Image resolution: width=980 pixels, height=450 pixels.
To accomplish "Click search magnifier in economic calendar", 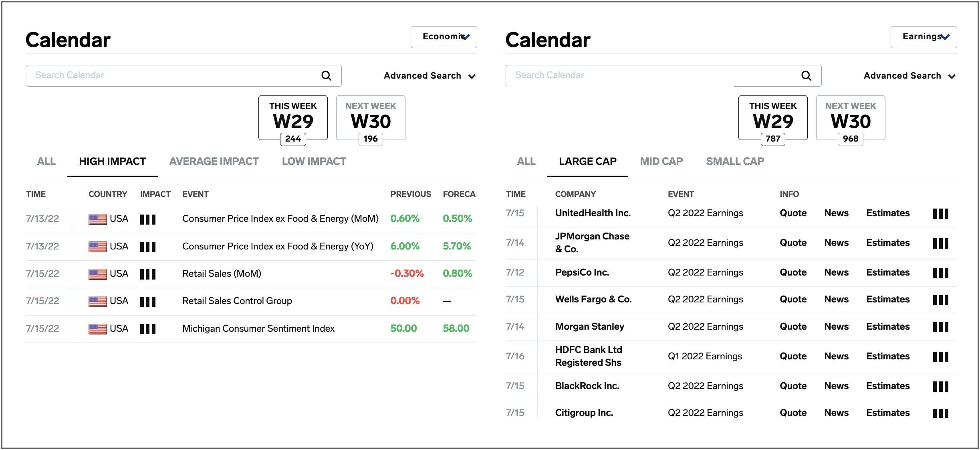I will pyautogui.click(x=327, y=76).
